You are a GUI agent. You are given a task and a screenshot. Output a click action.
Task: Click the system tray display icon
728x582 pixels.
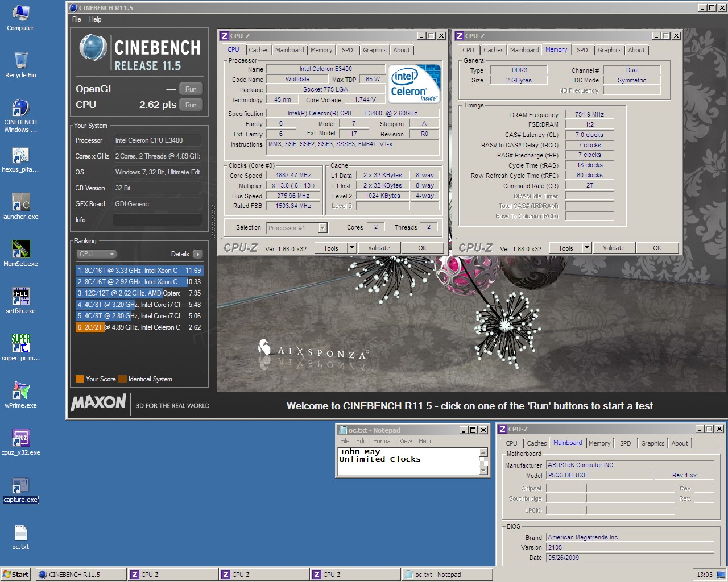coord(720,575)
